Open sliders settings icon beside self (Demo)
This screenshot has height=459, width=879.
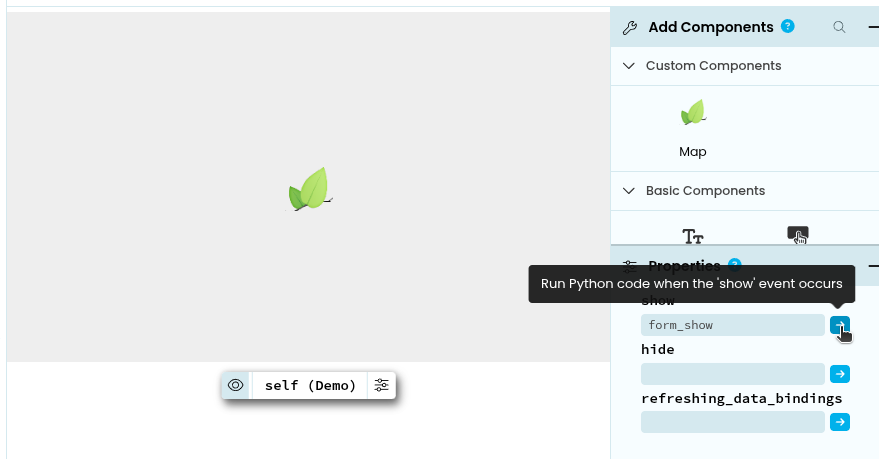click(x=381, y=385)
